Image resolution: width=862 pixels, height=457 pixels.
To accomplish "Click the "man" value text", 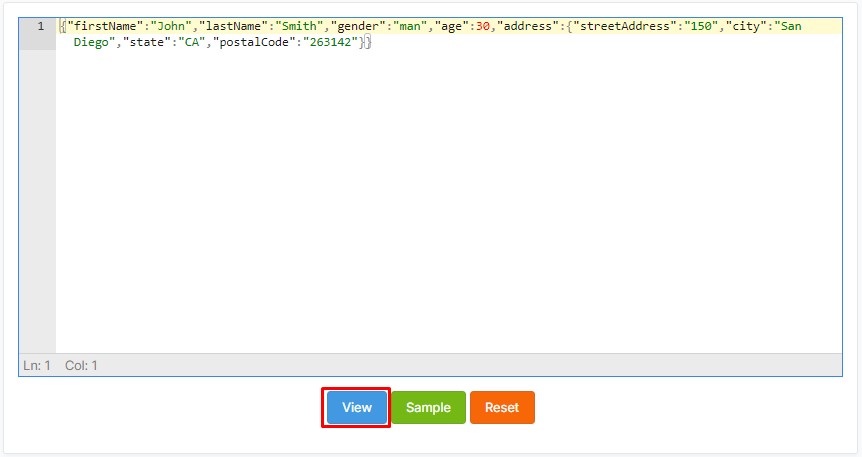I will pos(410,26).
